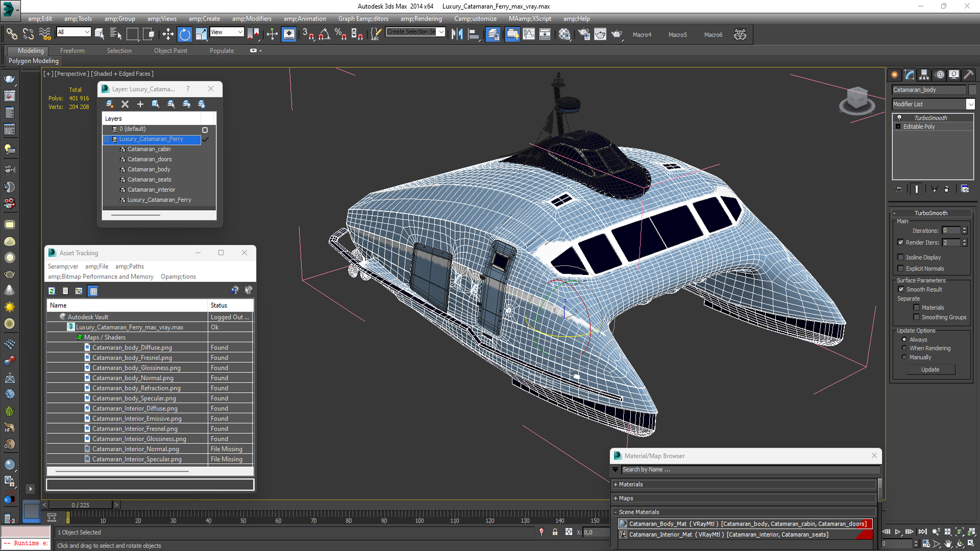This screenshot has width=980, height=551.
Task: Open the Align tool
Action: click(474, 34)
